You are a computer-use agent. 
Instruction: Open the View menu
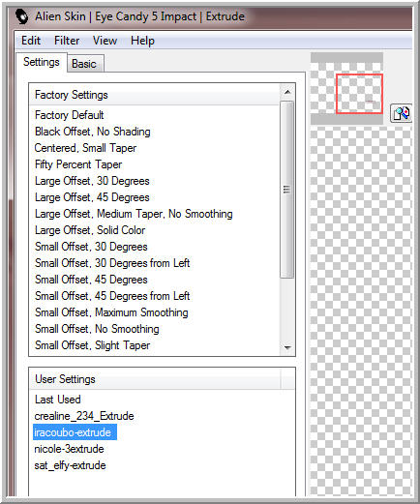click(x=105, y=41)
